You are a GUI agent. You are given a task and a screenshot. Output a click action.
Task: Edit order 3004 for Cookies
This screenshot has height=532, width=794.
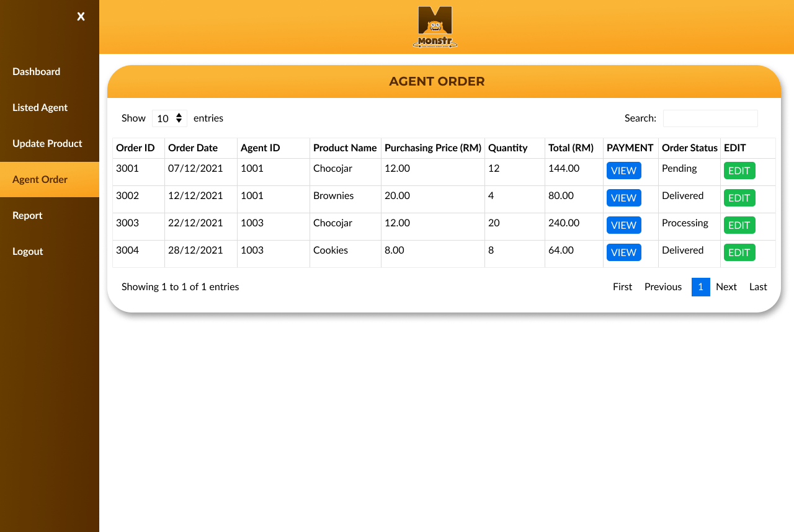739,252
